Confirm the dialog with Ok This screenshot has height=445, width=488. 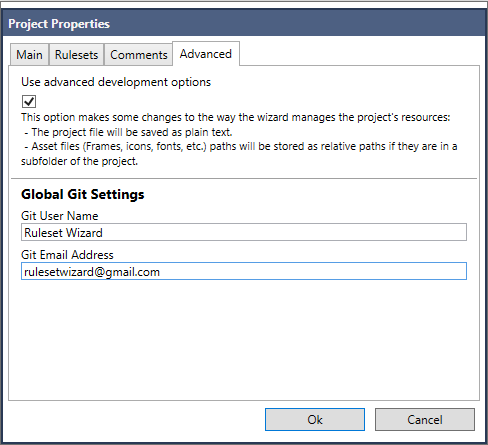tap(315, 419)
